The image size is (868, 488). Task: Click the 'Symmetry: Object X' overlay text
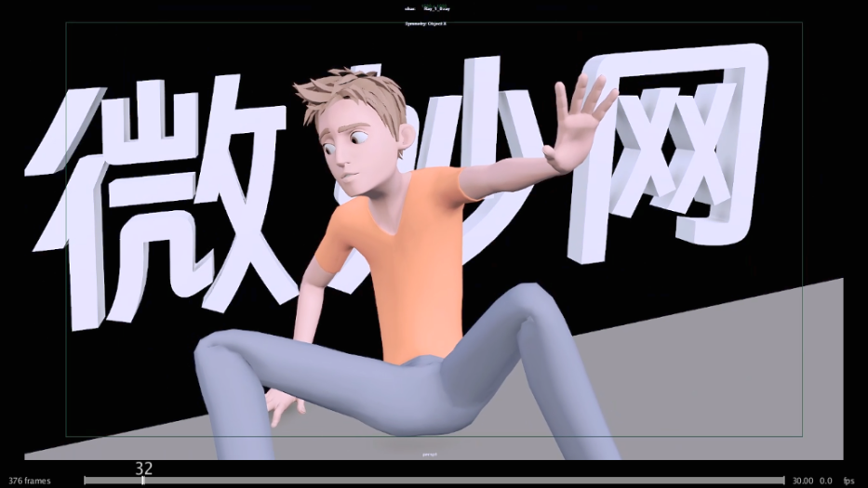point(426,24)
